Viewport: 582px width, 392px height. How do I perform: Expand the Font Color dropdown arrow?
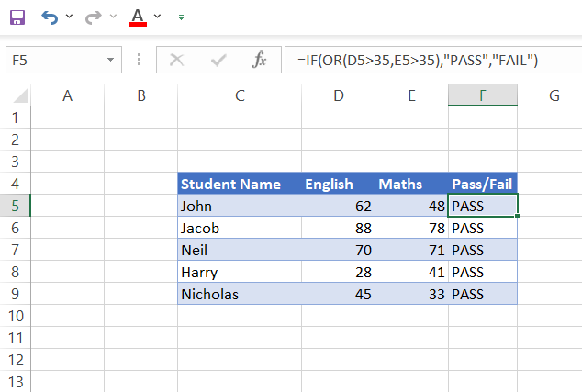pos(158,17)
